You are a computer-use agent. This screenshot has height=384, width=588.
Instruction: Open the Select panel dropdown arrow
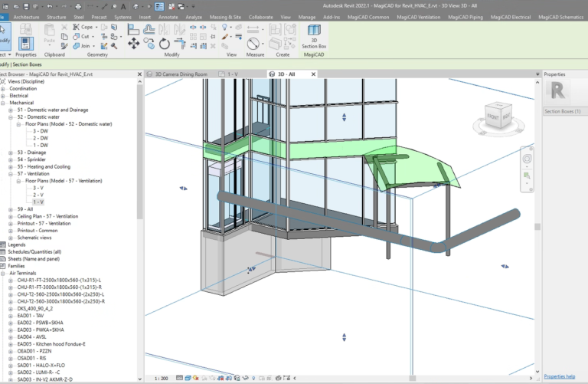click(9, 55)
